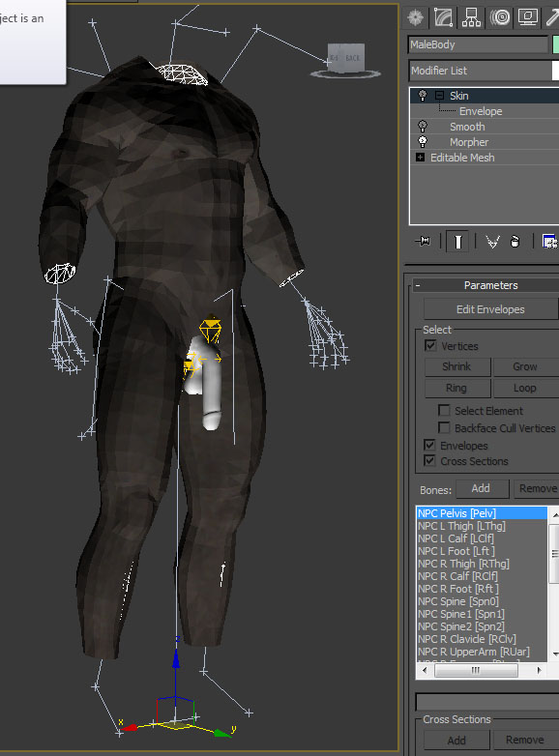559x756 pixels.
Task: Open the Motion command panel tab
Action: click(500, 17)
